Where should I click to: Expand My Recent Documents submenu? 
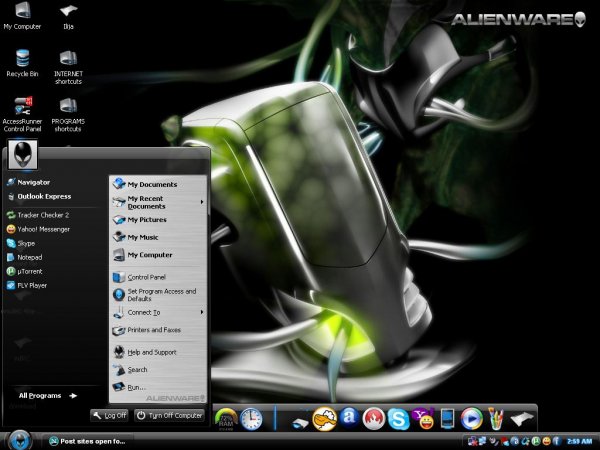click(158, 202)
